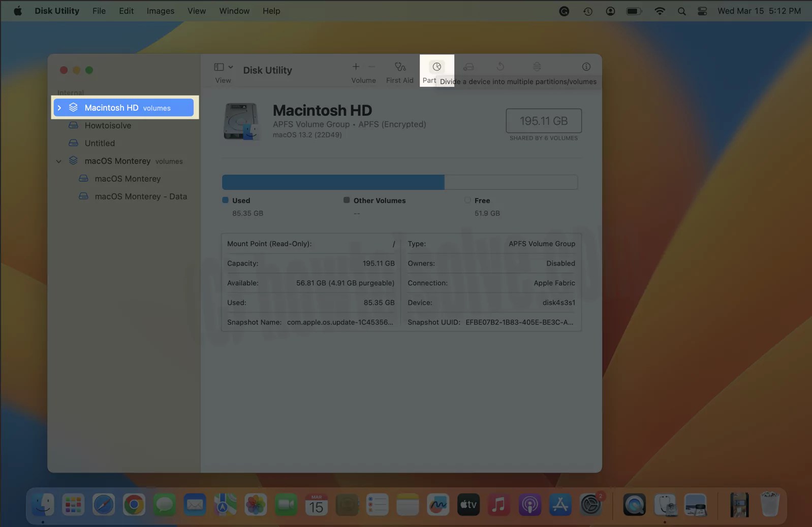Image resolution: width=812 pixels, height=527 pixels.
Task: Click the Snapshot UUID value
Action: point(519,322)
